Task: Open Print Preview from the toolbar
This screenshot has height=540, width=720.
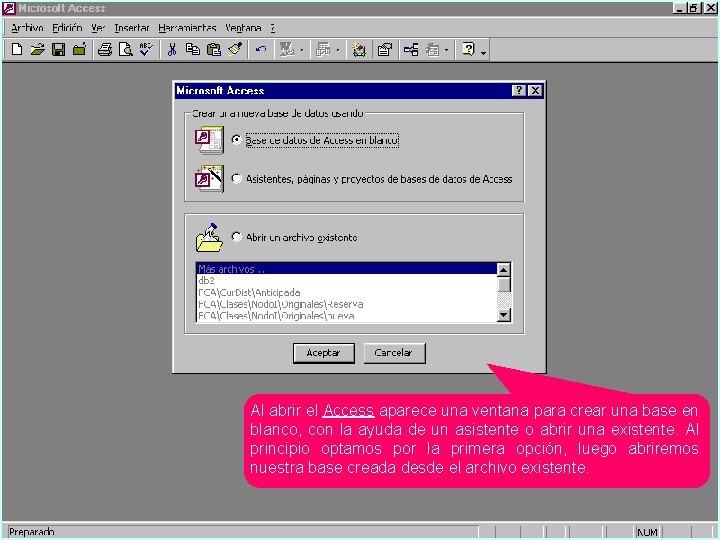Action: click(125, 49)
